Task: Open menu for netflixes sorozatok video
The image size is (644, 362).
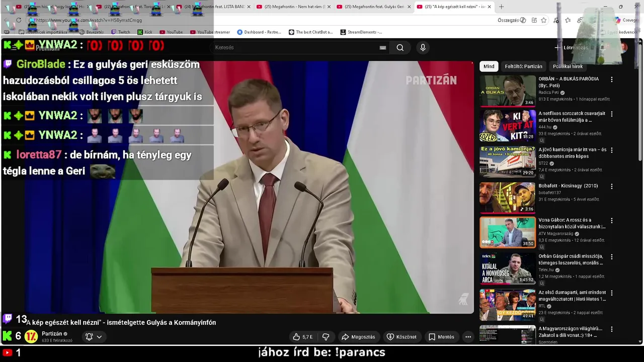Action: (612, 114)
